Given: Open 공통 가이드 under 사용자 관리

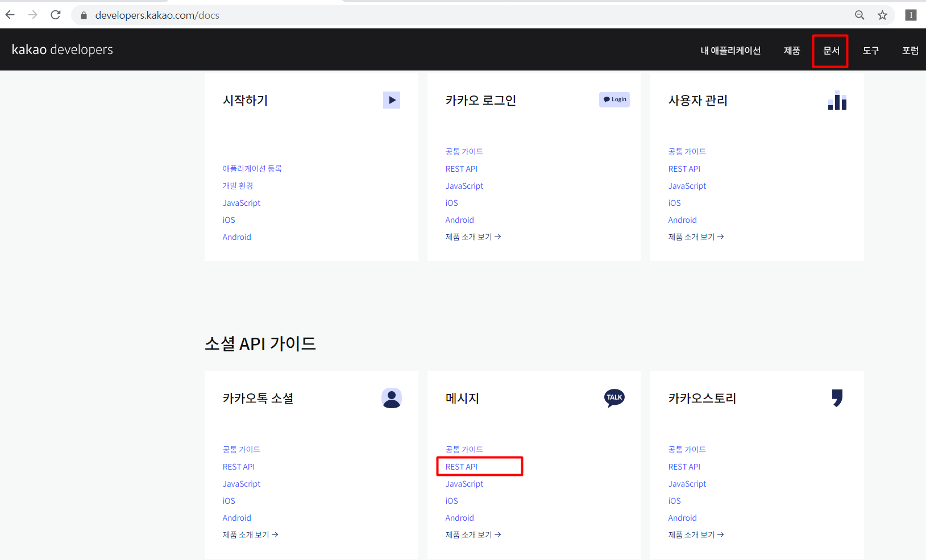Looking at the screenshot, I should [x=687, y=152].
